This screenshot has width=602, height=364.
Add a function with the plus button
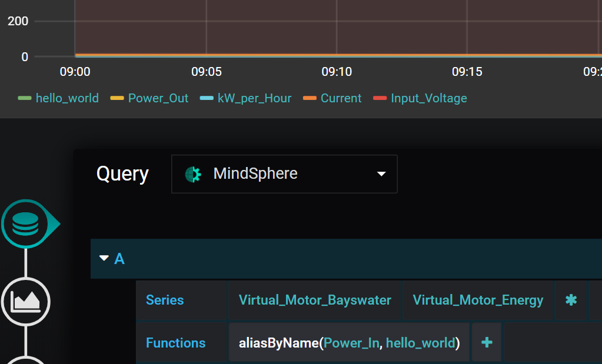pyautogui.click(x=487, y=342)
